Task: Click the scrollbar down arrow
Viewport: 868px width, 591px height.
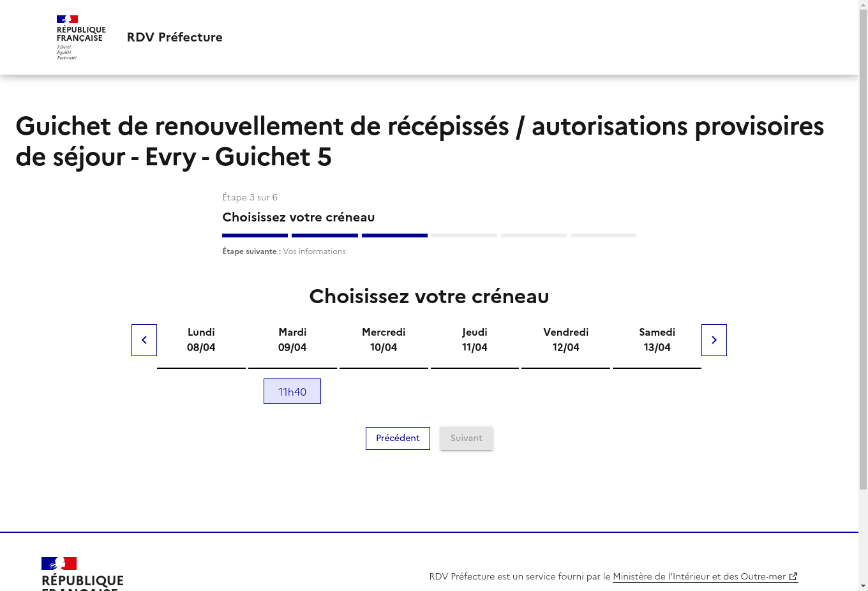Action: (x=863, y=586)
